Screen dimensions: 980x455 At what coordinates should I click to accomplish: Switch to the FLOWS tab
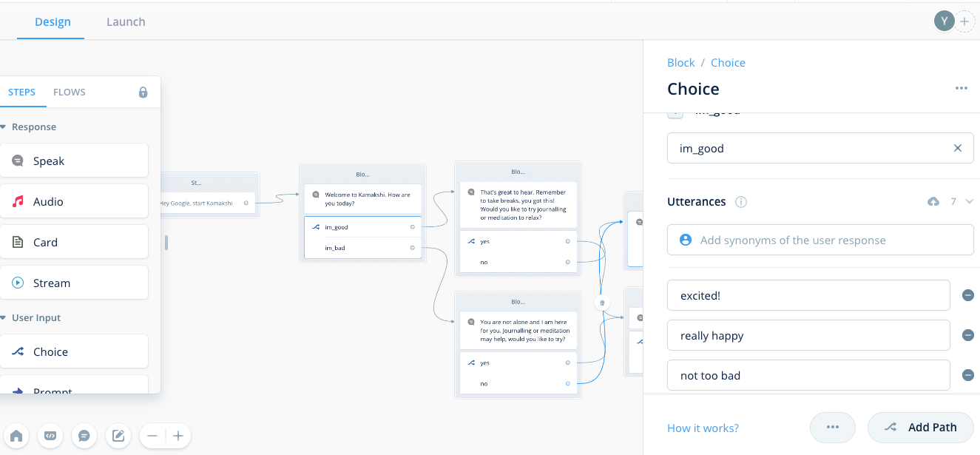click(x=70, y=92)
